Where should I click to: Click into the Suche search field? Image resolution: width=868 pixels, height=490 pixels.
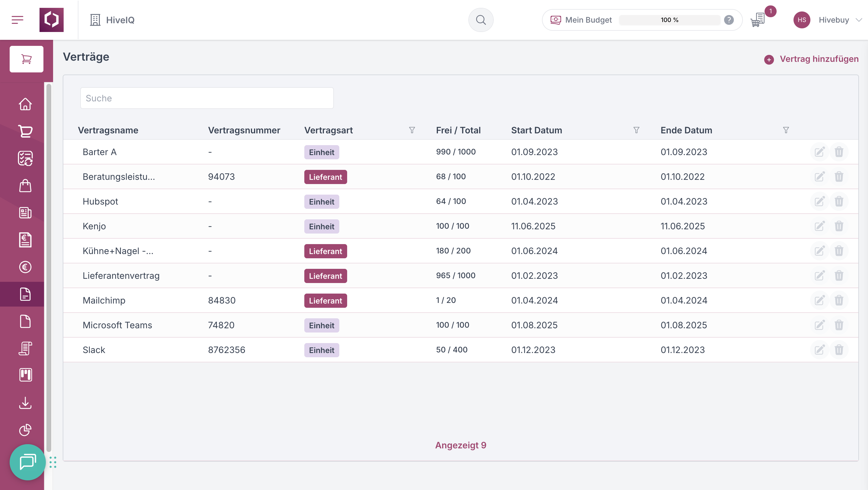[207, 98]
